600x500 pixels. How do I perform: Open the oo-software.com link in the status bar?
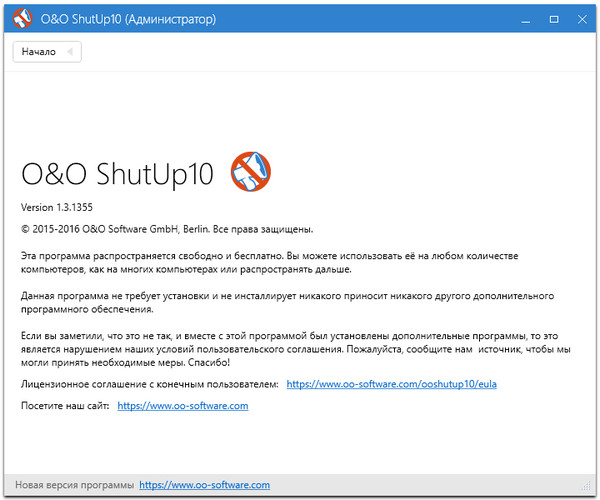pos(204,485)
